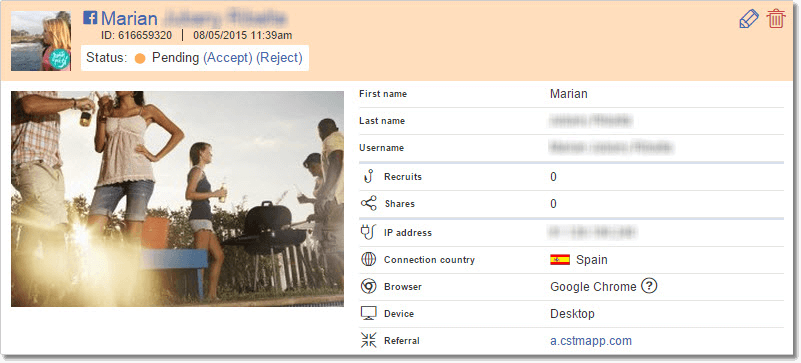Click the IP address label
This screenshot has height=363, width=801.
tap(408, 232)
